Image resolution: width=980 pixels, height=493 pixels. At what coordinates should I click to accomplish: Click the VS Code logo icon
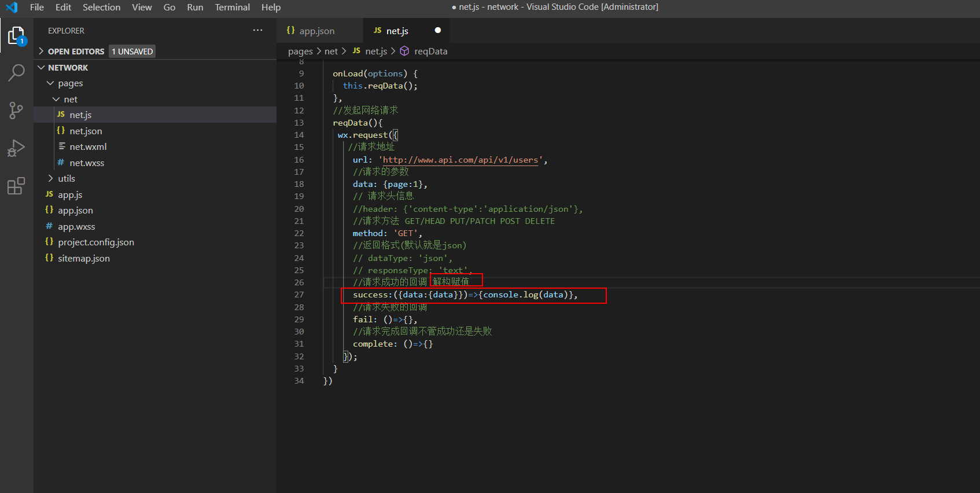click(x=11, y=7)
